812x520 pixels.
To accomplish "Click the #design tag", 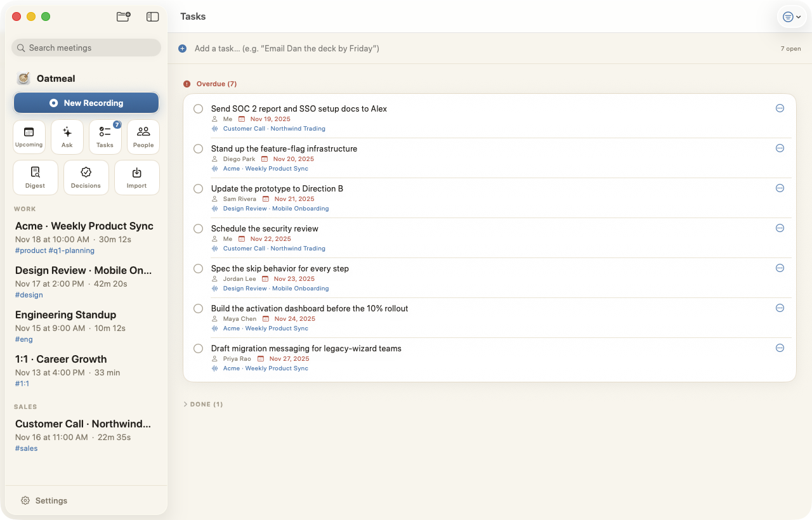I will tap(29, 295).
